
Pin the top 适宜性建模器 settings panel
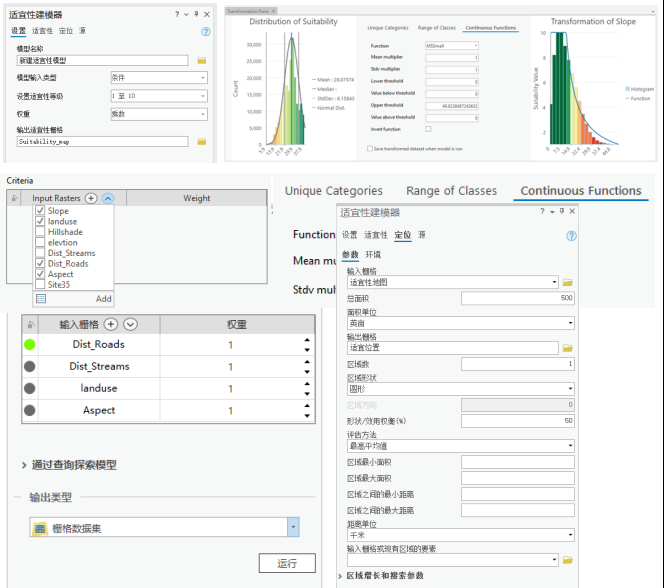(x=196, y=14)
